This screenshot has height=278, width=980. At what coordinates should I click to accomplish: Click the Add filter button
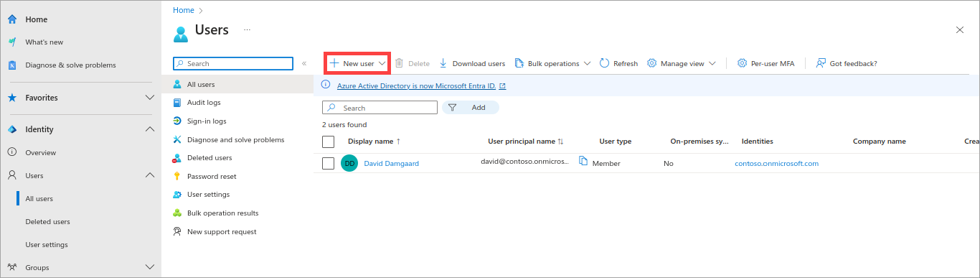point(471,108)
